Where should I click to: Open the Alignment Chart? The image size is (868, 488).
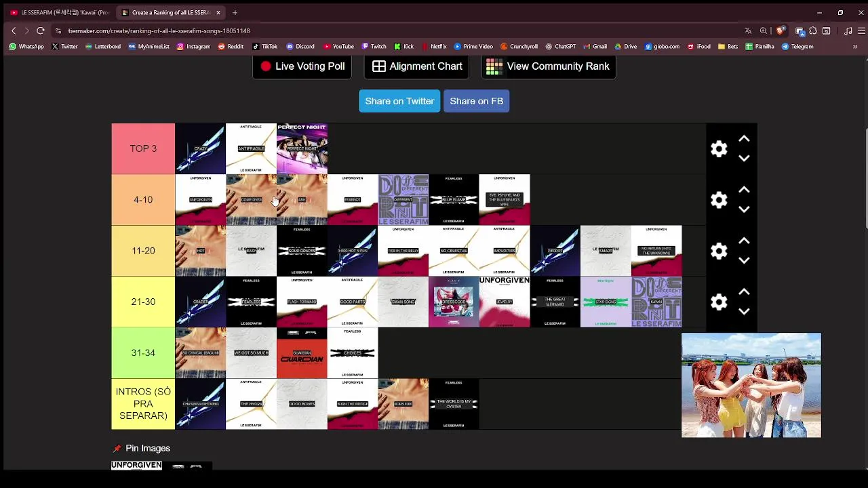(416, 66)
